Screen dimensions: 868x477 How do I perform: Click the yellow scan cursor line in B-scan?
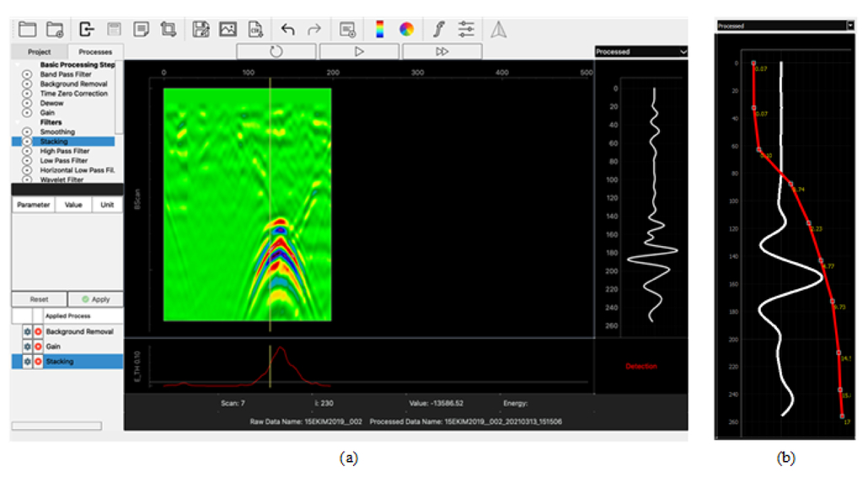click(x=271, y=205)
